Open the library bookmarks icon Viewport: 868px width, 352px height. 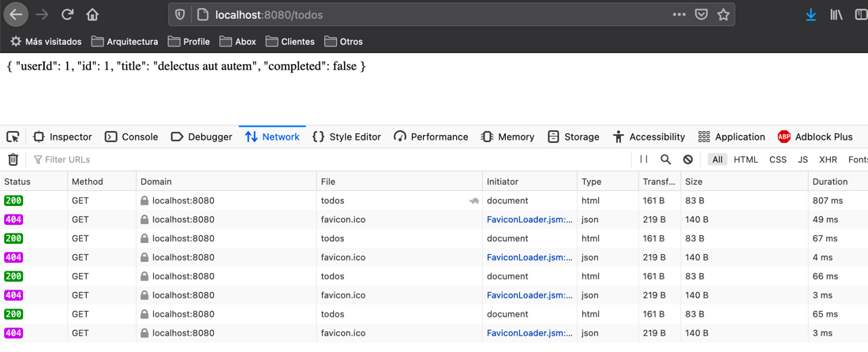click(x=836, y=15)
